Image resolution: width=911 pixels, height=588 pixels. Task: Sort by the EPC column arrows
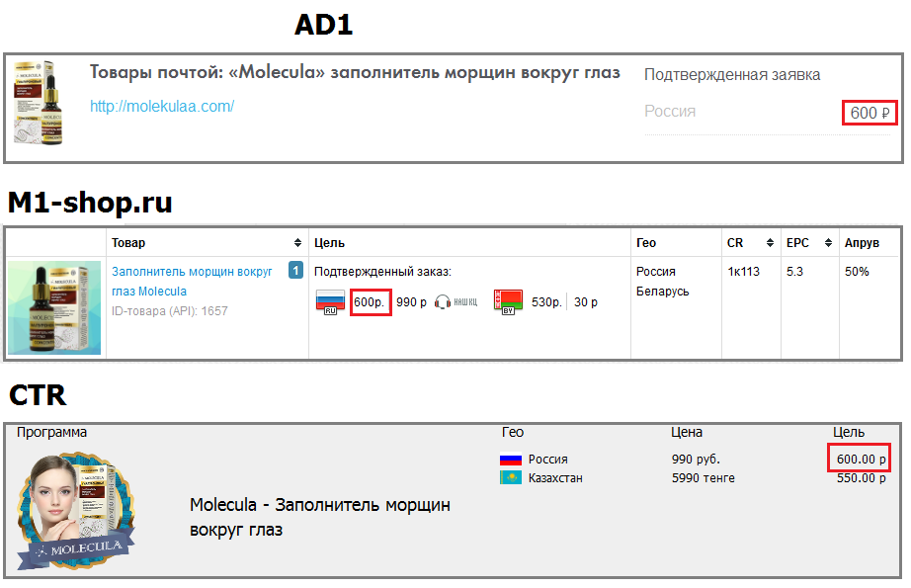click(826, 243)
